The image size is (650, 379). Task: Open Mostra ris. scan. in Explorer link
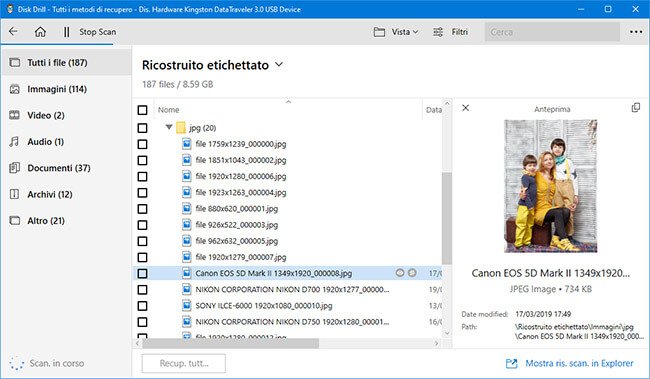coord(570,363)
